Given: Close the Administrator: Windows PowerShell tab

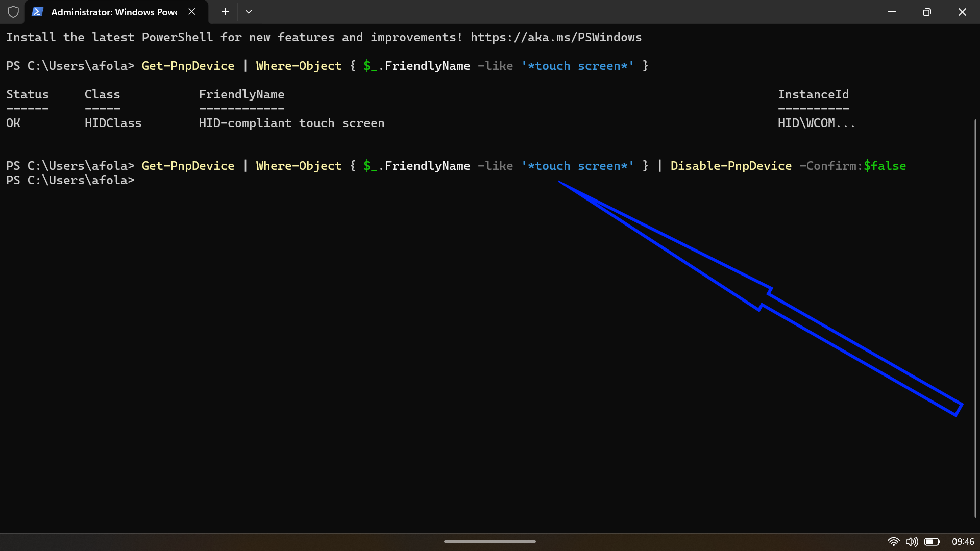Looking at the screenshot, I should click(x=192, y=11).
